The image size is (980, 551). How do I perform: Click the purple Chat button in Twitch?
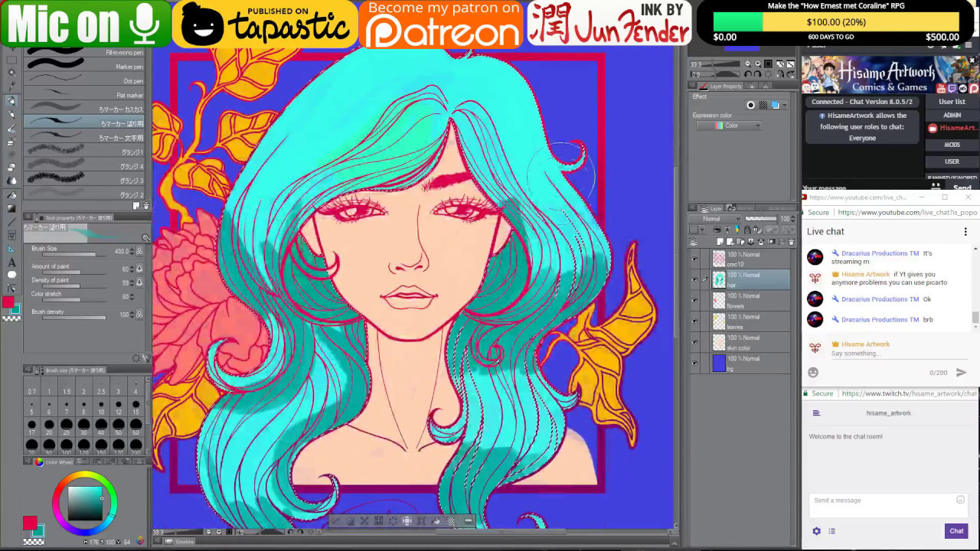pos(956,531)
